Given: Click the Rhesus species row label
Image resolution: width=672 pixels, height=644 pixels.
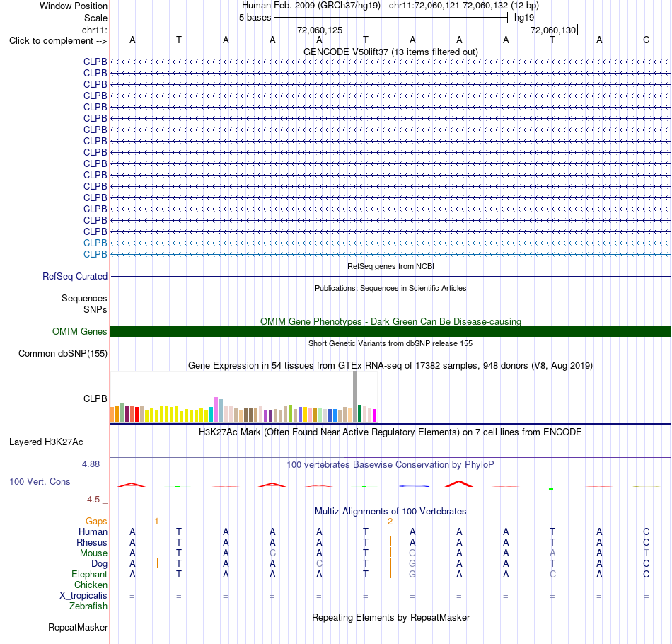Looking at the screenshot, I should (92, 542).
